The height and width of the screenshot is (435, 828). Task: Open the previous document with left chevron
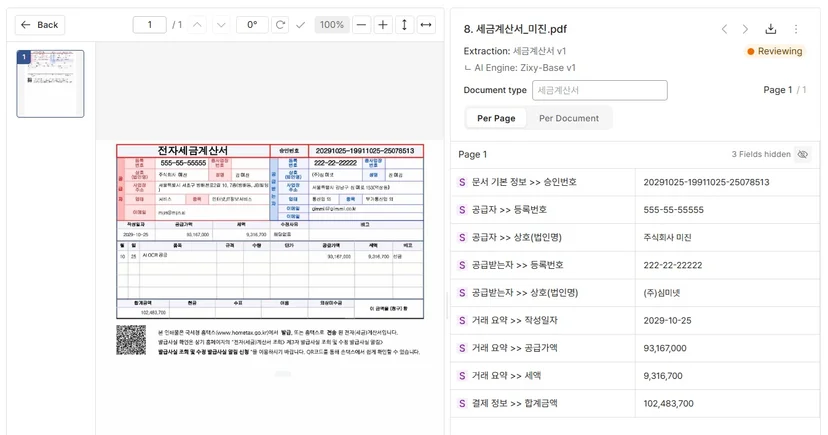tap(724, 29)
